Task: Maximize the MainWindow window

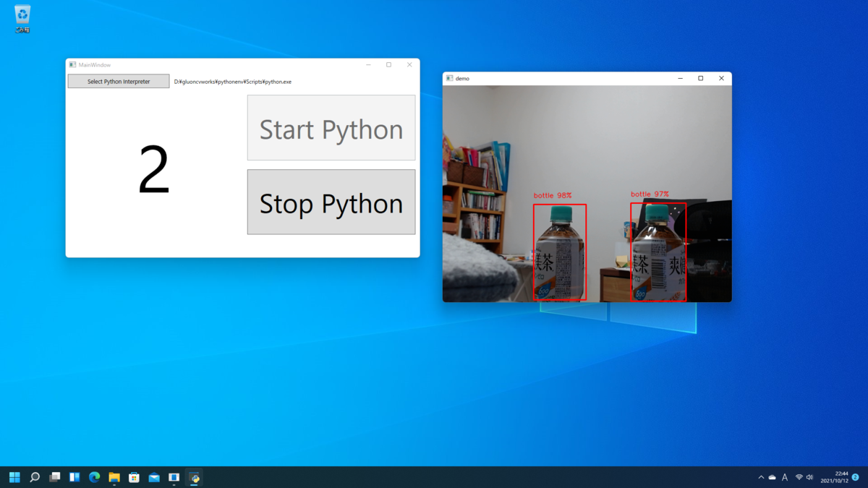Action: tap(388, 65)
